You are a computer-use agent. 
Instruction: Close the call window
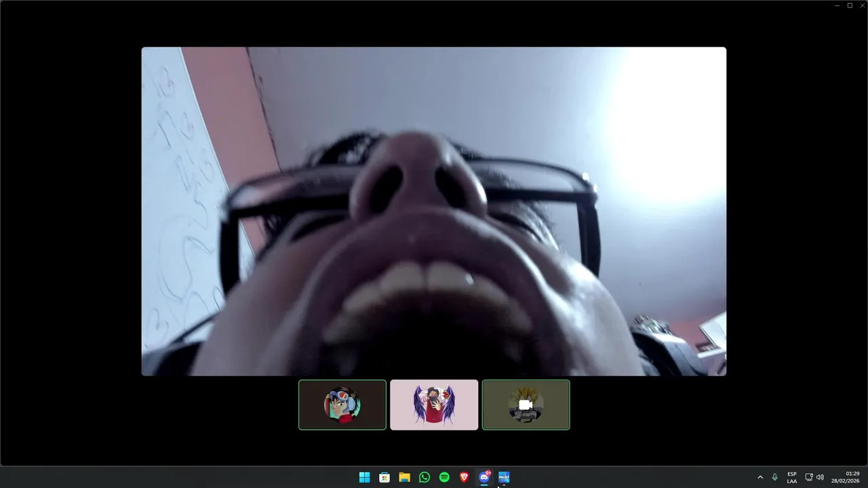tap(862, 5)
